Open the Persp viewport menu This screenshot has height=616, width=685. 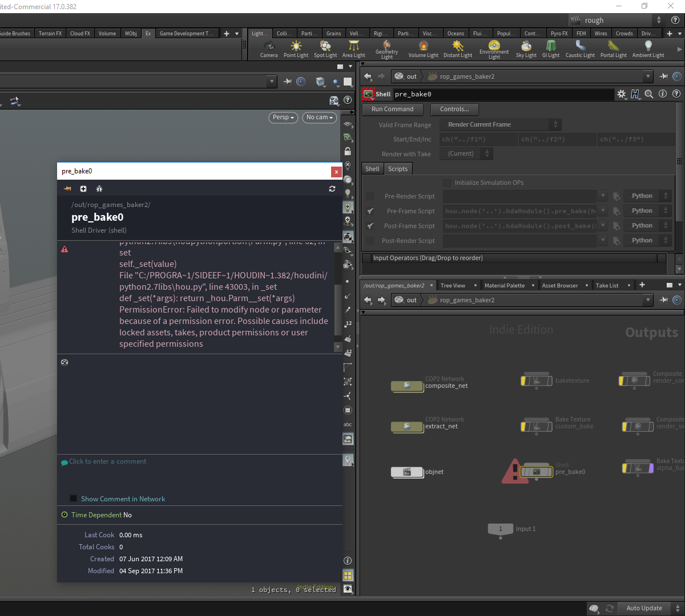click(283, 117)
